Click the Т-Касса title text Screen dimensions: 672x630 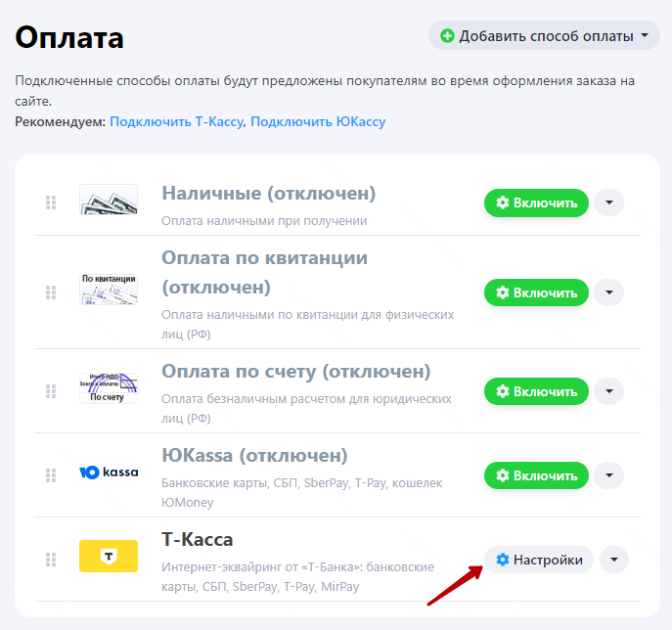click(198, 540)
